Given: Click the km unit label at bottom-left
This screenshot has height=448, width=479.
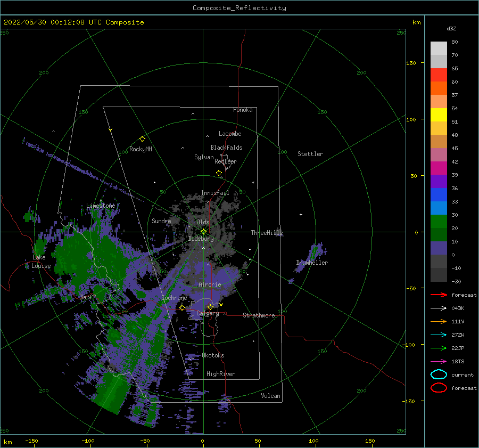Looking at the screenshot, I should [8, 442].
